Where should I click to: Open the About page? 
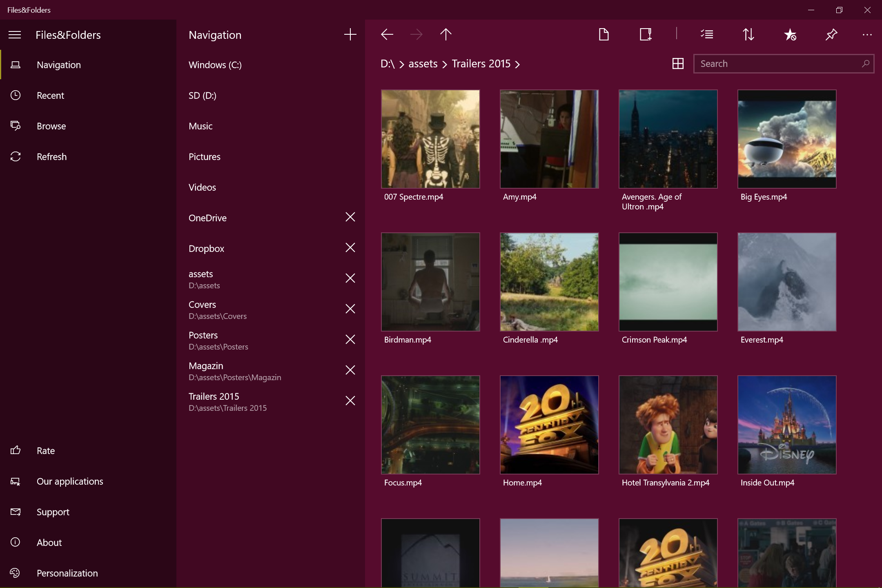(x=88, y=543)
